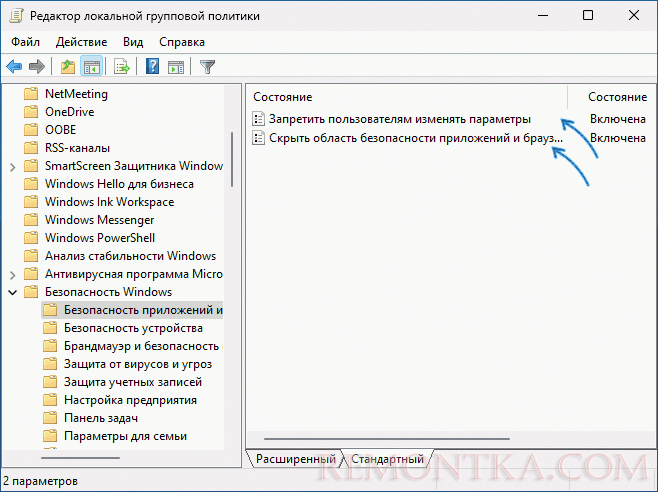Select Параметры для семьи node
This screenshot has width=658, height=492.
click(x=125, y=436)
